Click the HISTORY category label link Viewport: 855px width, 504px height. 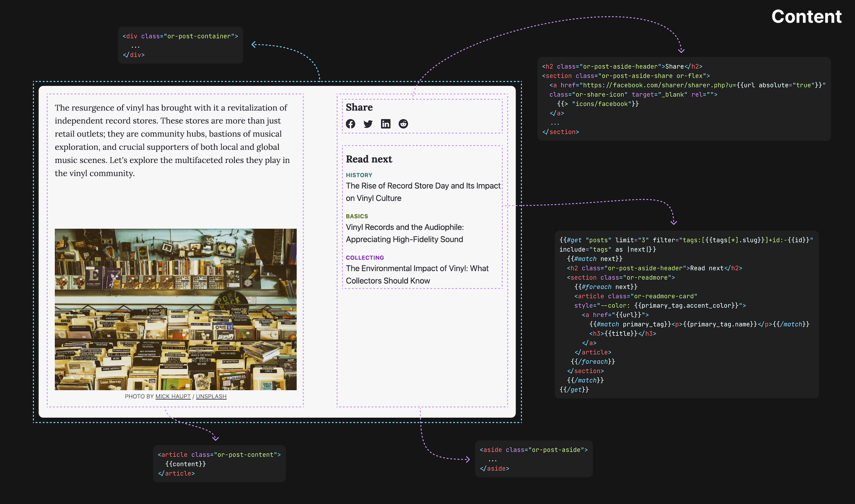pyautogui.click(x=358, y=174)
